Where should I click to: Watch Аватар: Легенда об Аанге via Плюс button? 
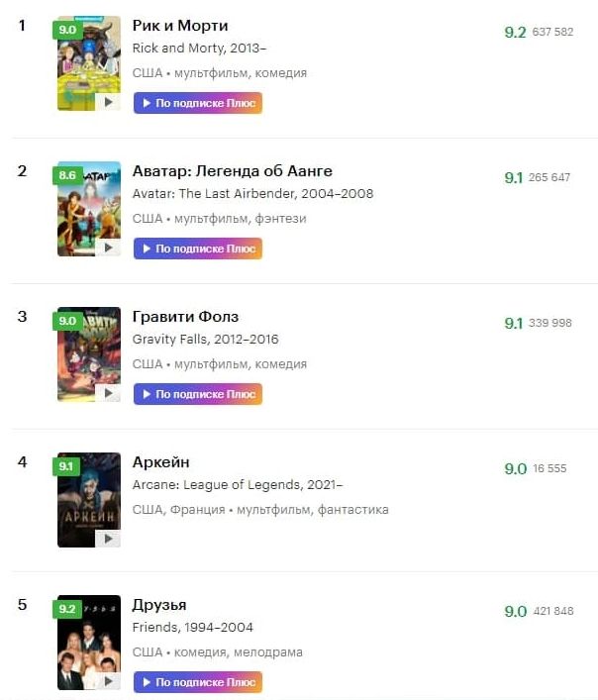pyautogui.click(x=198, y=249)
